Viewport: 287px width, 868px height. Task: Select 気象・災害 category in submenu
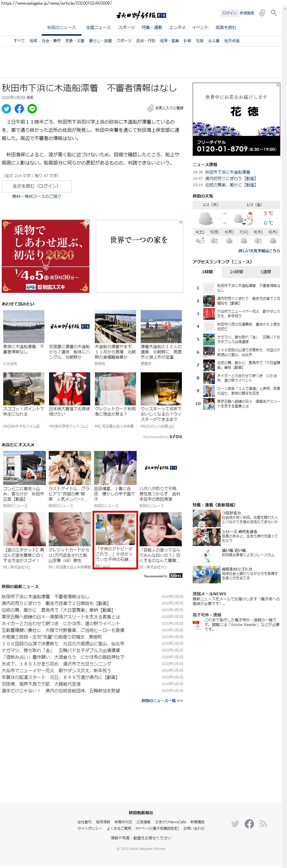point(75,41)
